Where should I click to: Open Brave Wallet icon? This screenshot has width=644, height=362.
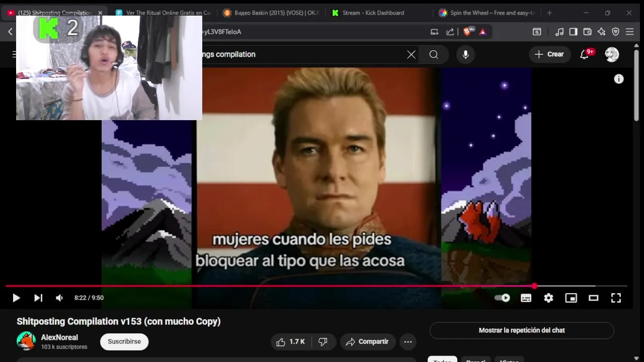587,32
